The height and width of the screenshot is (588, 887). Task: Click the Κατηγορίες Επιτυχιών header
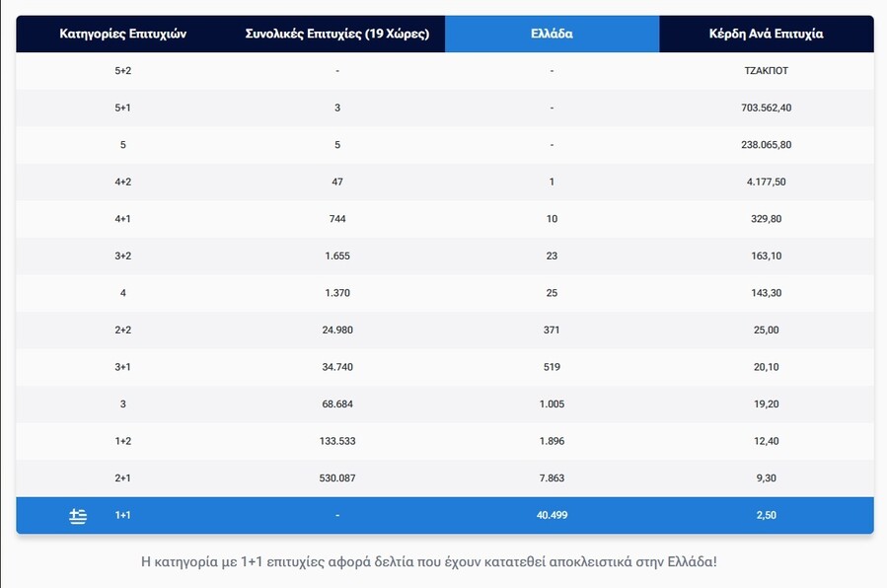pyautogui.click(x=122, y=34)
